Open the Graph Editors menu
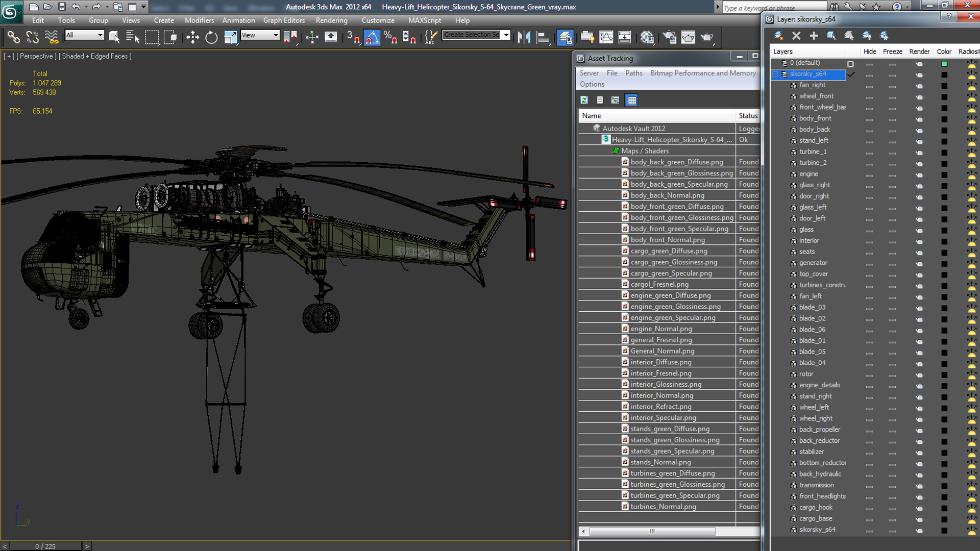This screenshot has width=980, height=551. pyautogui.click(x=284, y=20)
